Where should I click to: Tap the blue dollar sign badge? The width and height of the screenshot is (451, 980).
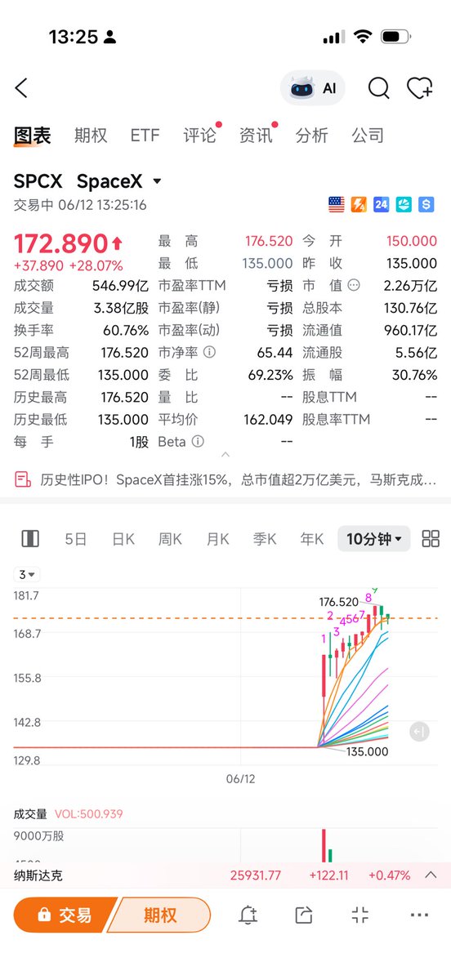[x=426, y=205]
